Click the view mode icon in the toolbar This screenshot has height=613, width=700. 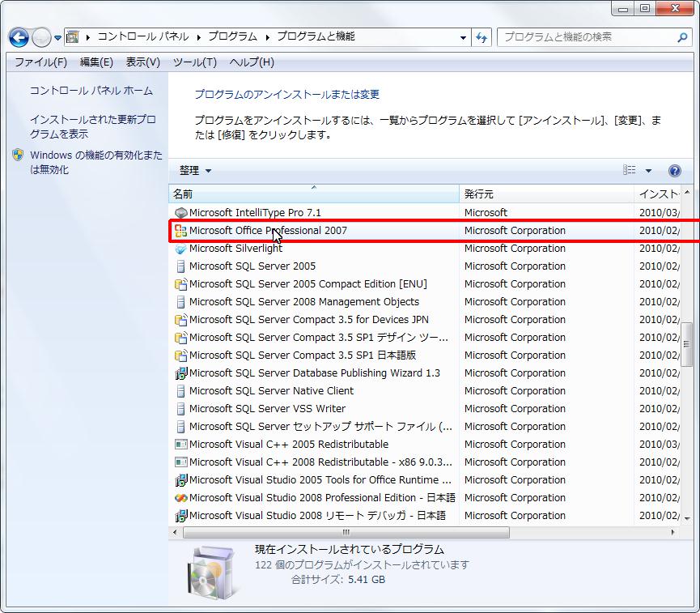(x=630, y=171)
